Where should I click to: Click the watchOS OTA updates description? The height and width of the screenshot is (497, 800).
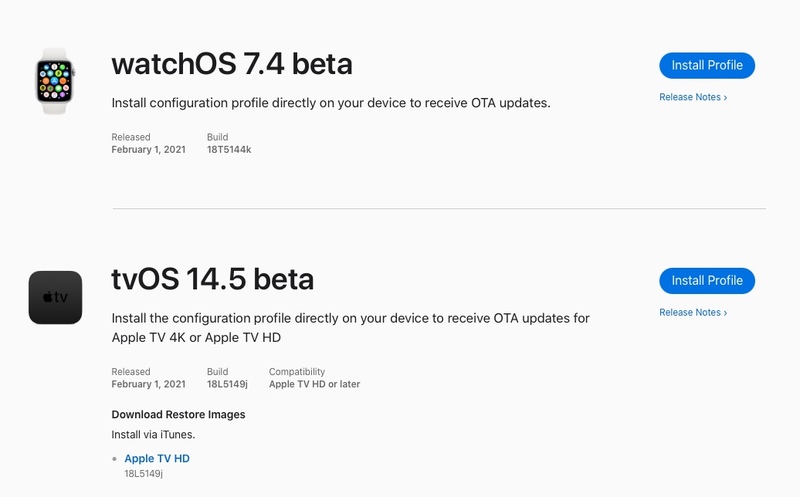tap(331, 103)
